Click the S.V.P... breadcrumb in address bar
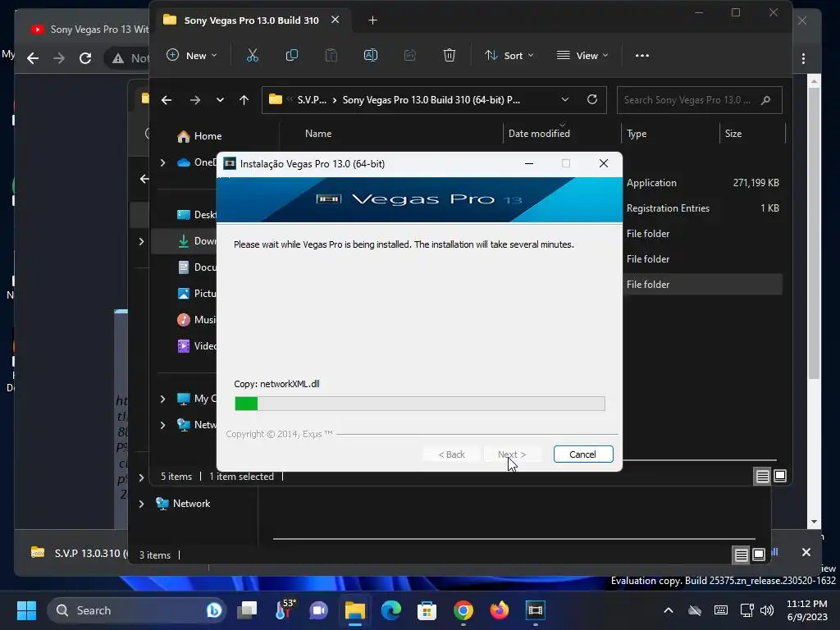This screenshot has height=630, width=840. (312, 100)
